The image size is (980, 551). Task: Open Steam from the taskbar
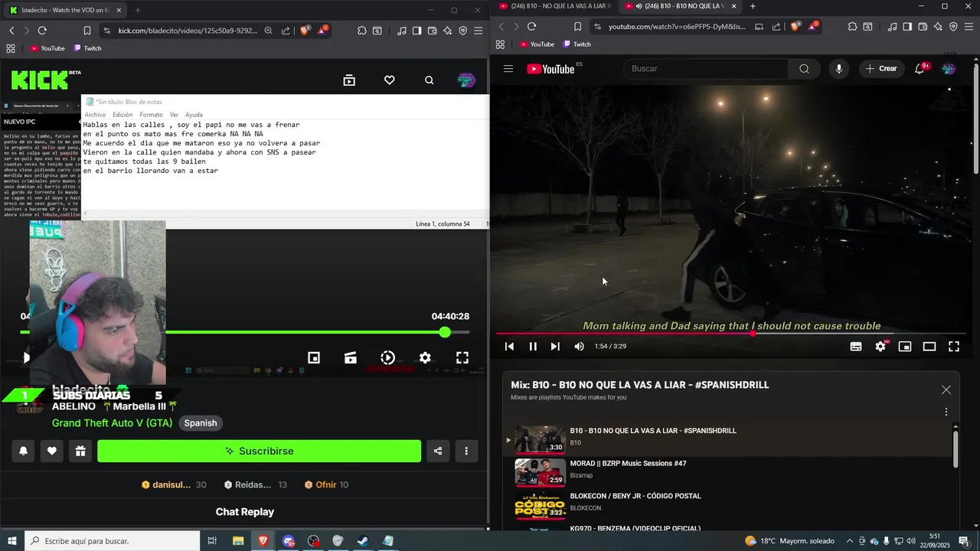[363, 541]
